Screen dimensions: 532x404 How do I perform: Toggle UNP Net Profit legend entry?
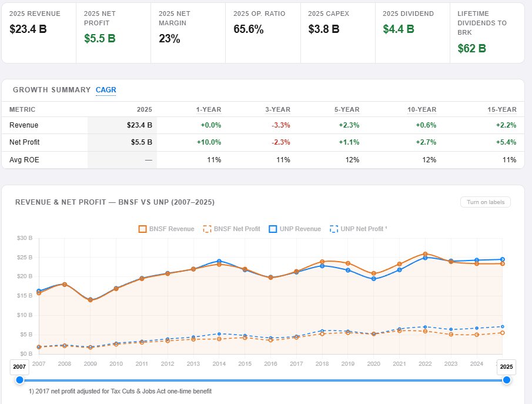click(358, 229)
